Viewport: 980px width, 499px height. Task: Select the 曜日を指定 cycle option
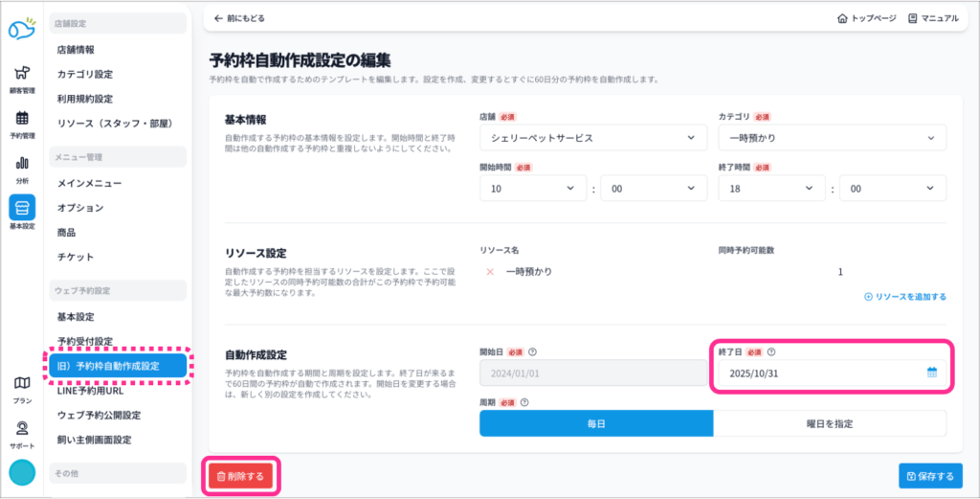830,423
